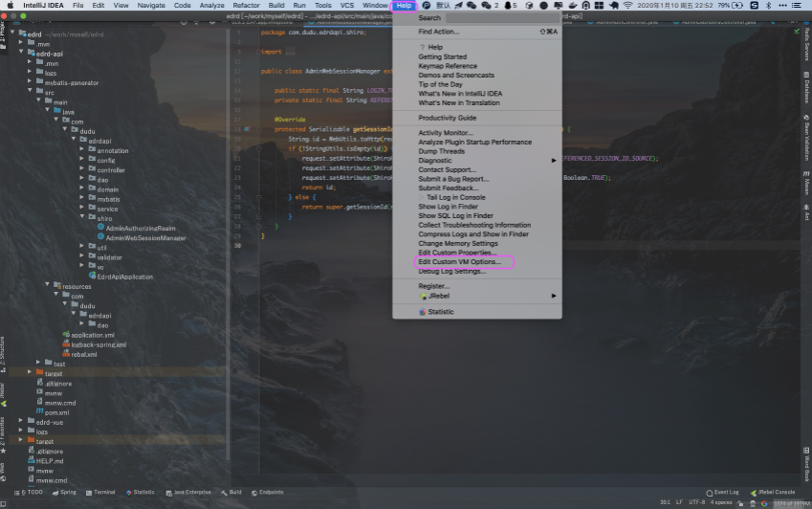
Task: Collapse the resources folder in tree
Action: pos(47,286)
